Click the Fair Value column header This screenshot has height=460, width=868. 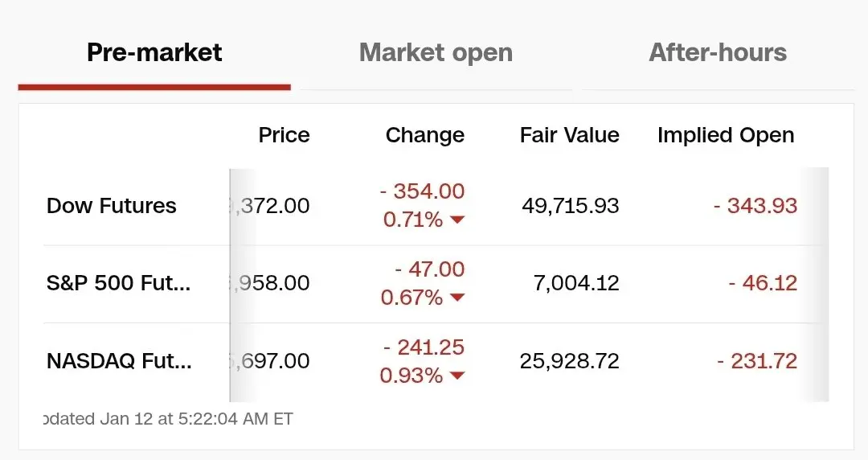click(x=569, y=135)
